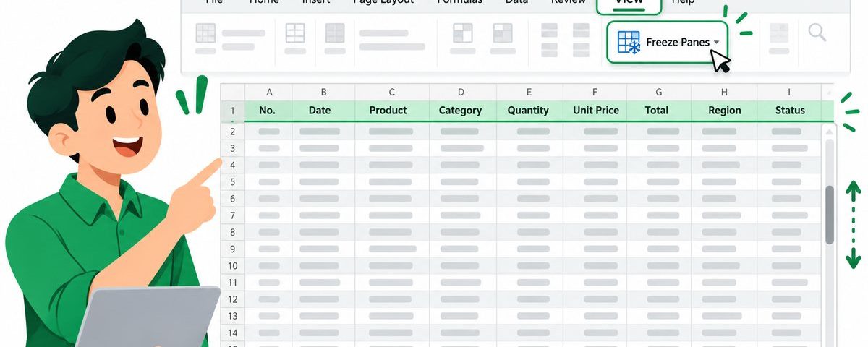The height and width of the screenshot is (347, 868).
Task: Select row 2 by its row number
Action: [x=233, y=132]
